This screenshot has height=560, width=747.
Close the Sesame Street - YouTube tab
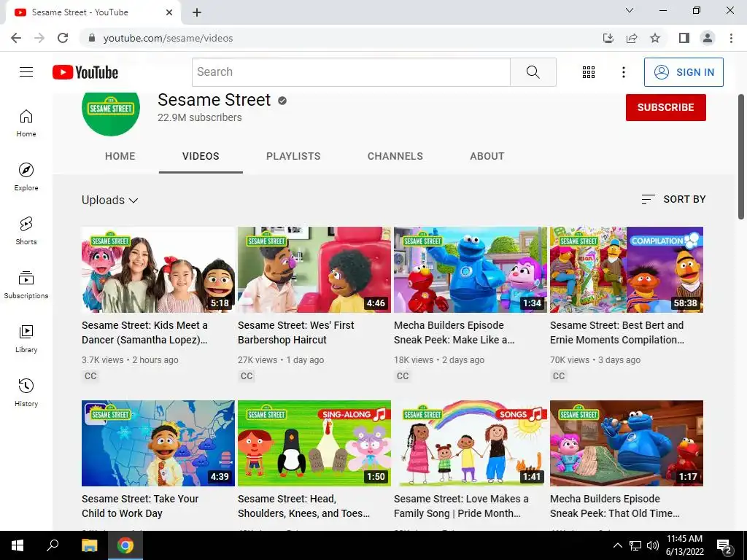point(169,12)
